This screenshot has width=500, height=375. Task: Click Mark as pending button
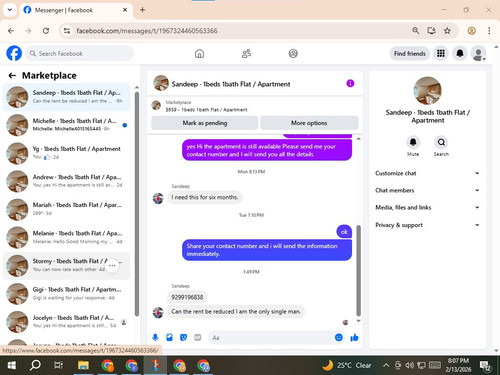click(x=205, y=123)
